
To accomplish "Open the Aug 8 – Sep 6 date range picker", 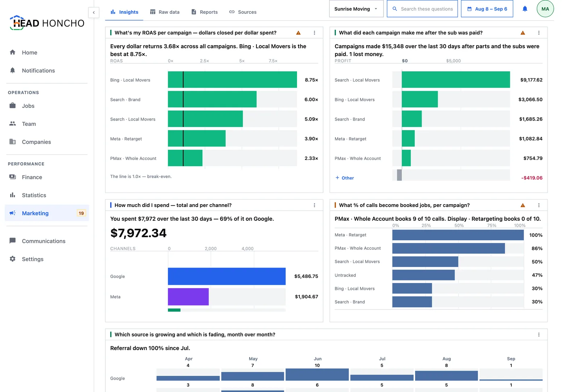I will 487,9.
